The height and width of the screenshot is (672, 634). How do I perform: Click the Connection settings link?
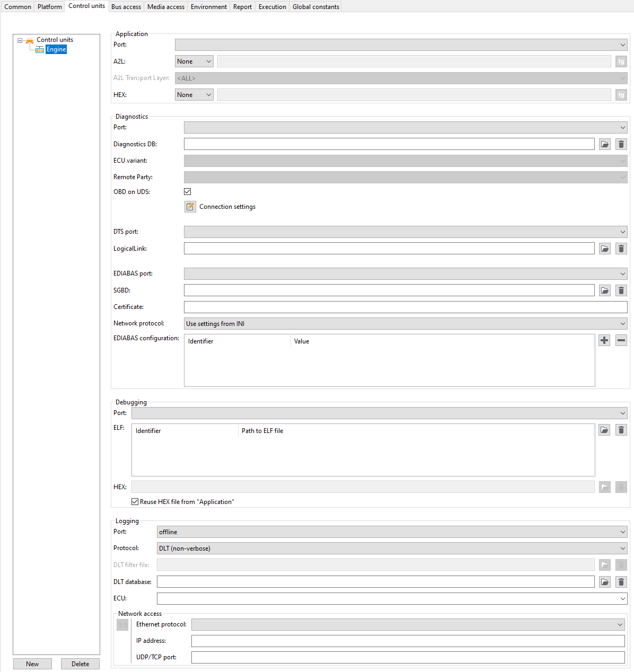pos(227,207)
